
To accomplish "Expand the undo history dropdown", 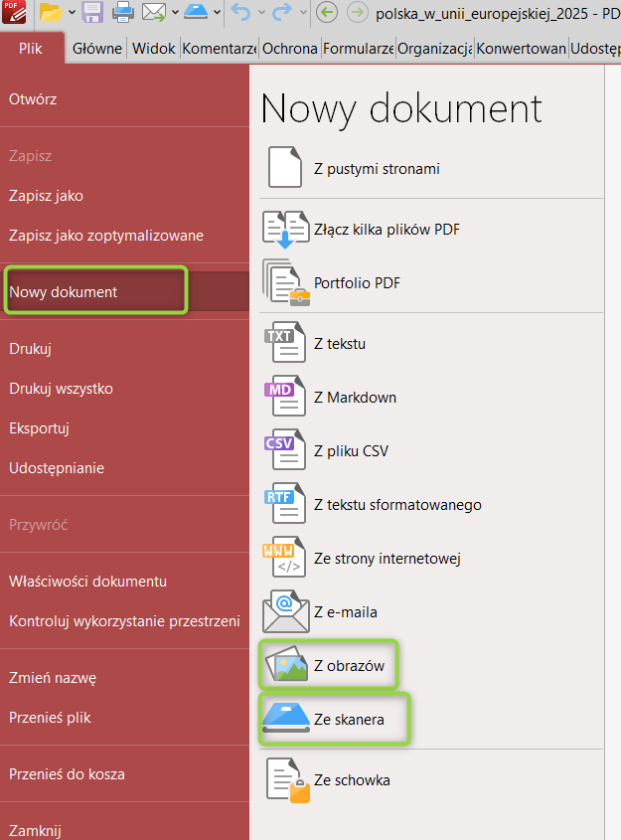I will 261,12.
